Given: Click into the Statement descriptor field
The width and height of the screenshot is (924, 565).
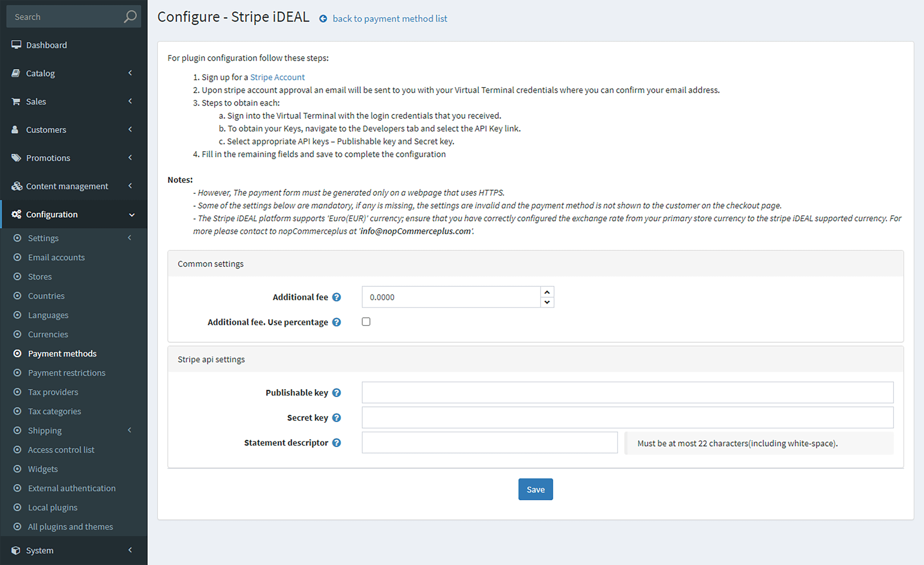Looking at the screenshot, I should 489,443.
